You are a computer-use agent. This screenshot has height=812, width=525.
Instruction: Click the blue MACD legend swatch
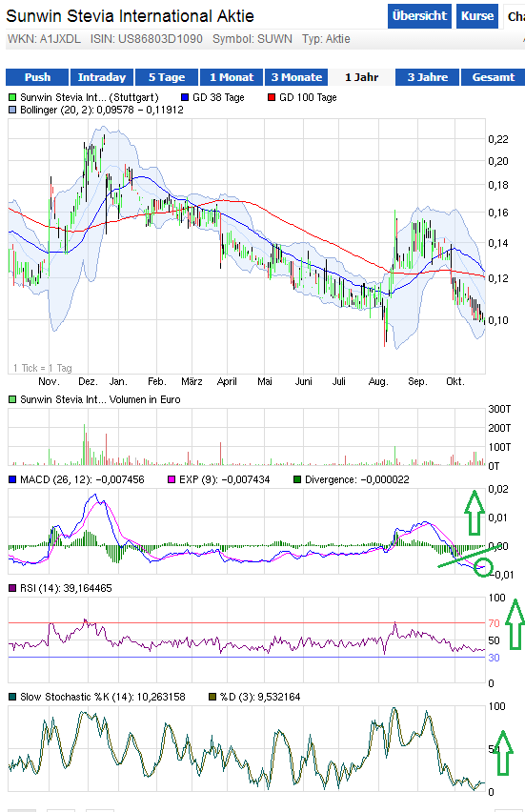coord(12,479)
